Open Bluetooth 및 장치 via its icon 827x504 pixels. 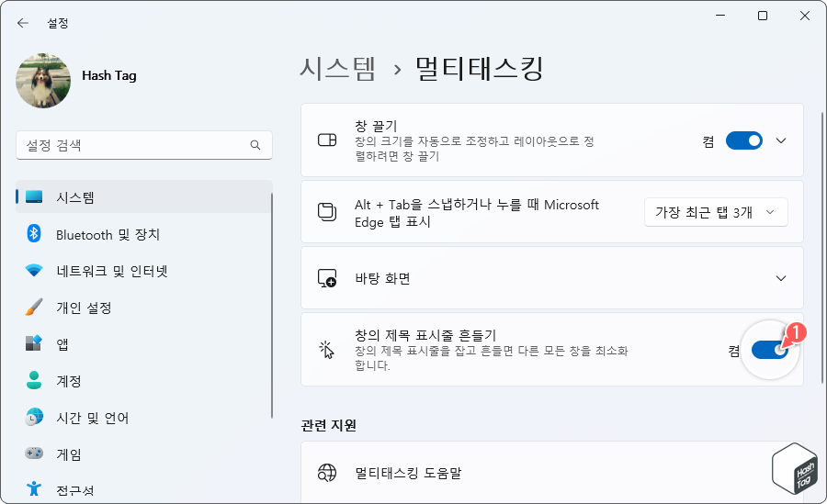pos(34,233)
